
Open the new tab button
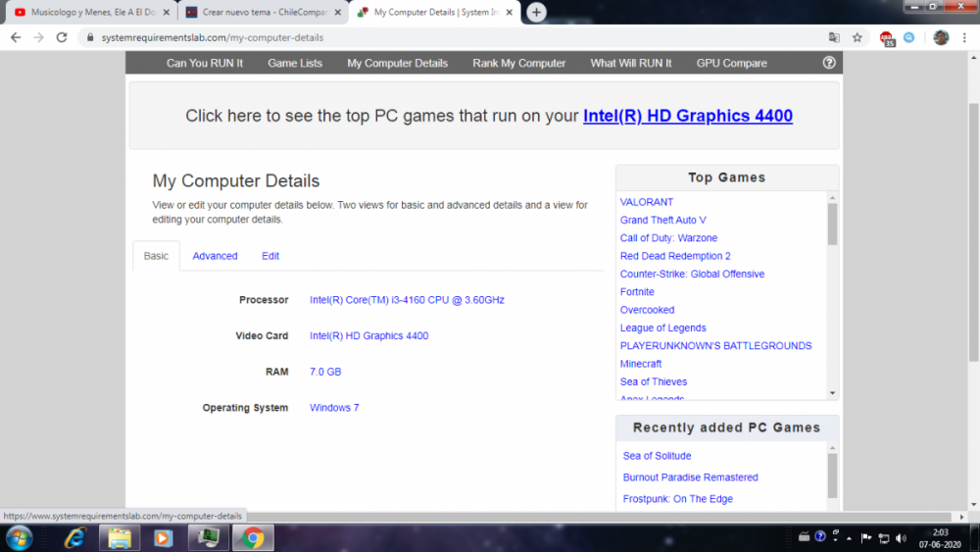click(x=536, y=12)
